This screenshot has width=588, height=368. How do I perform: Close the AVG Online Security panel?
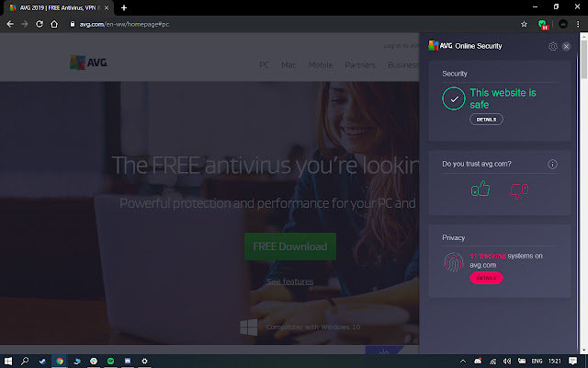566,46
